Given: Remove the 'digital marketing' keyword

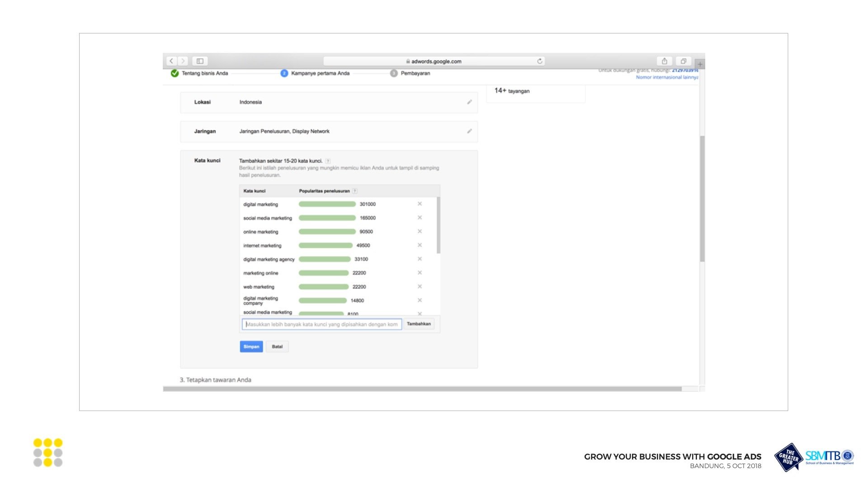Looking at the screenshot, I should click(420, 204).
